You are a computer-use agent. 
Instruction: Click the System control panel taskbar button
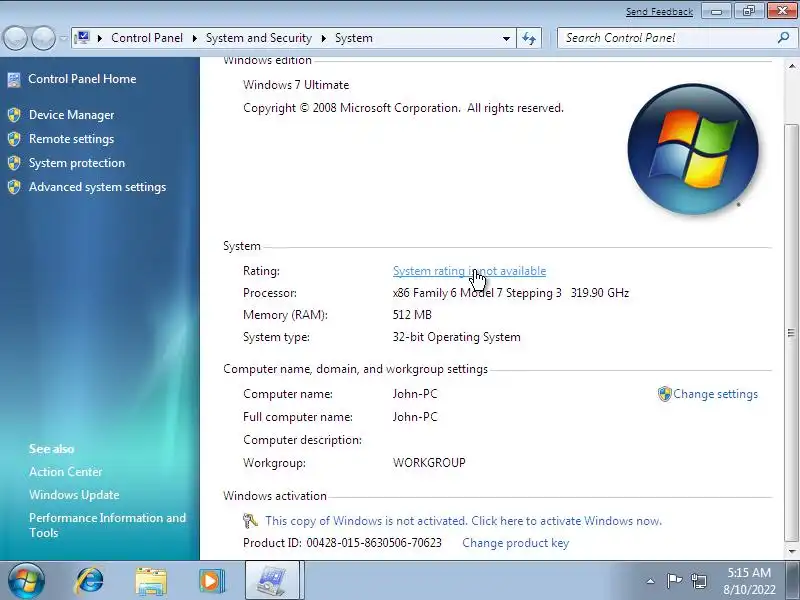(x=273, y=581)
